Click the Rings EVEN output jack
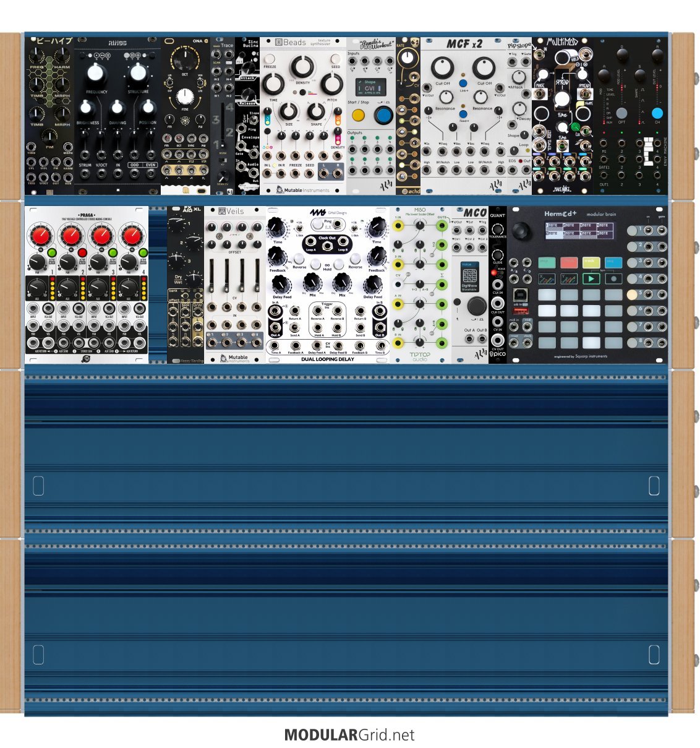The image size is (700, 748). pyautogui.click(x=150, y=174)
